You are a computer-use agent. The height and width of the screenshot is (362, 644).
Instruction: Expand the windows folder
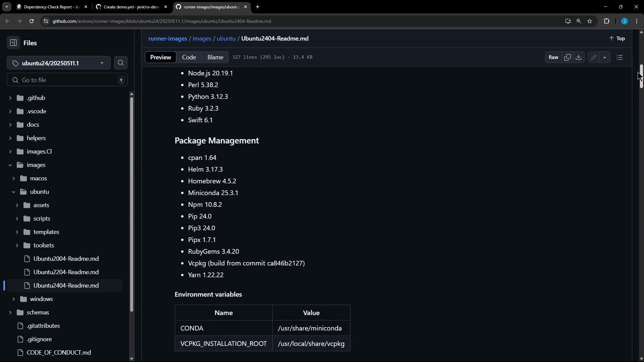tap(13, 299)
